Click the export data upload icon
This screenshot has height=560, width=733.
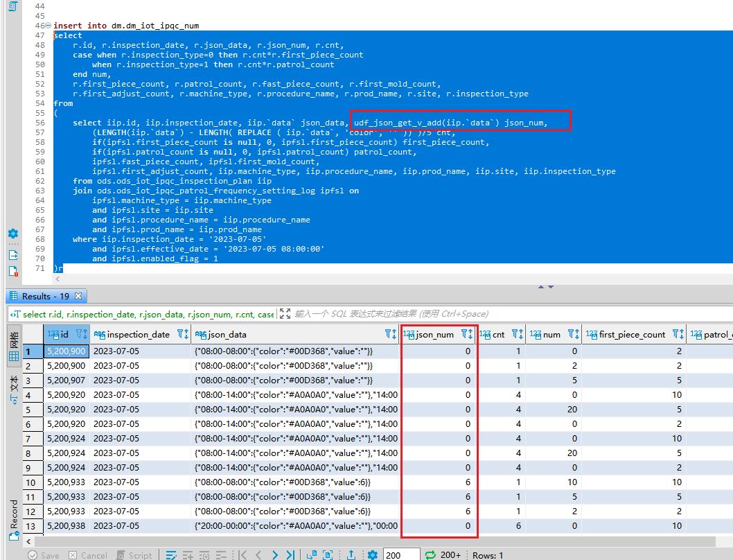tap(351, 554)
